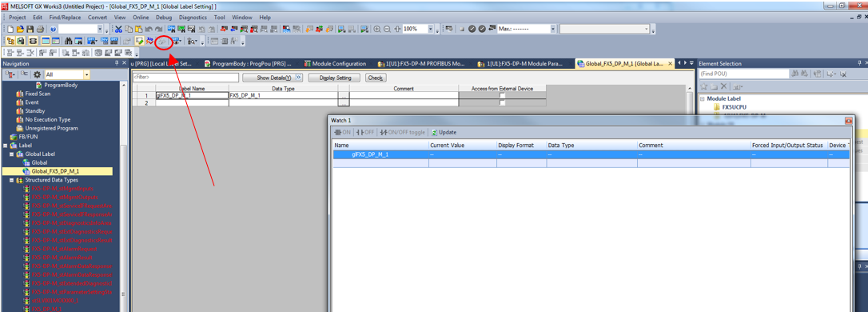Click the Element Selection delete X icon
This screenshot has height=312, width=868.
click(723, 87)
